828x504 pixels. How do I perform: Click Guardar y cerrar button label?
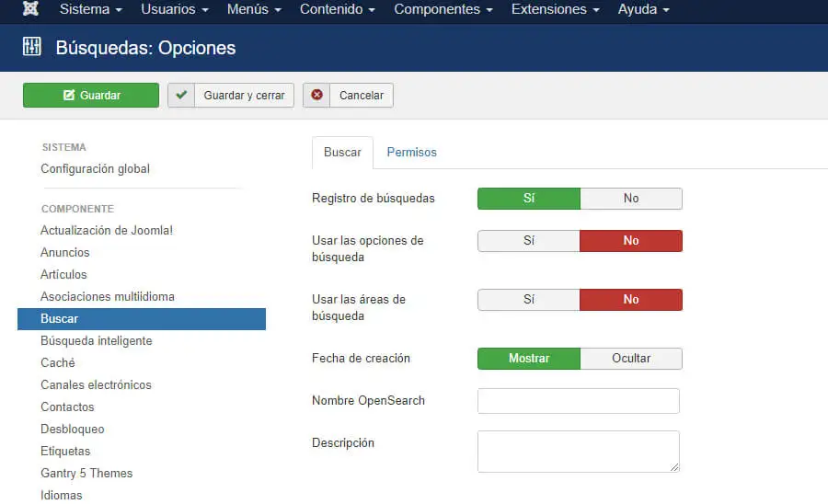244,95
